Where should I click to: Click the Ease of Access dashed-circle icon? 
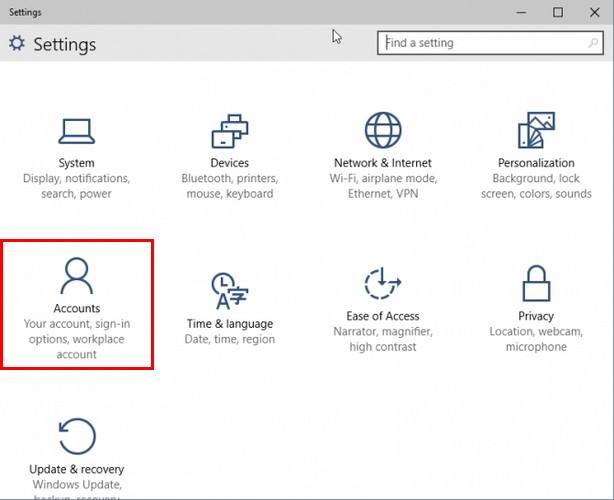383,283
